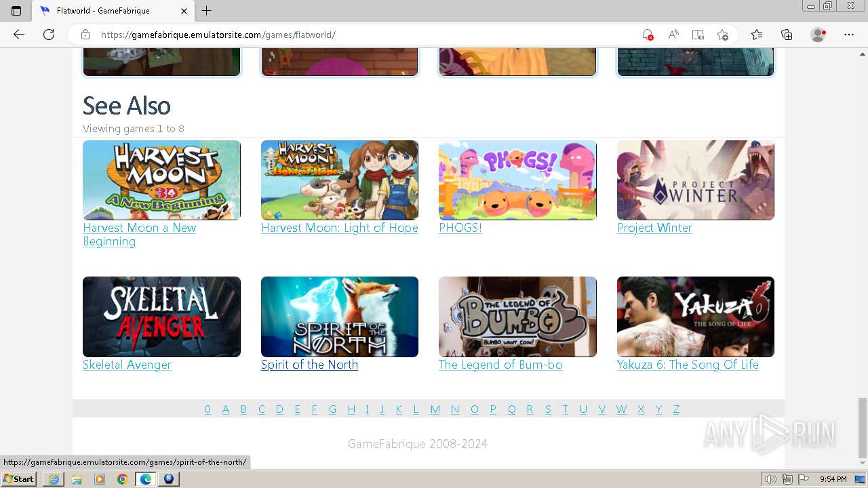Open the profile avatar icon

[x=818, y=35]
